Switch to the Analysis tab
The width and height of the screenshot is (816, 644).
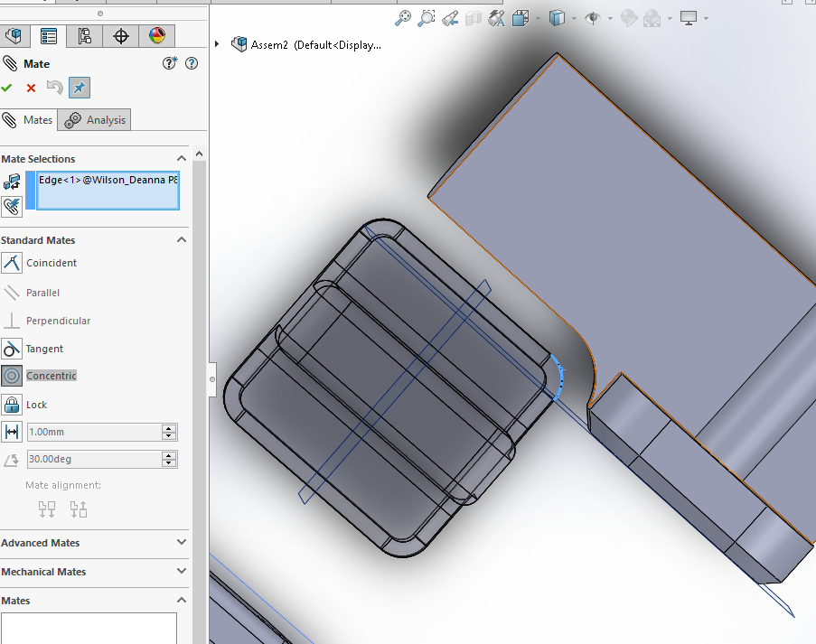tap(94, 119)
